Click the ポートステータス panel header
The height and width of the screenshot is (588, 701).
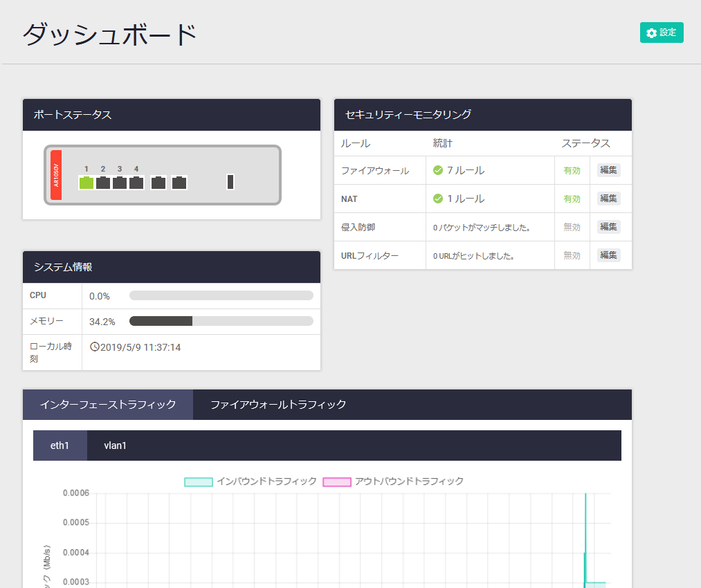tap(172, 115)
